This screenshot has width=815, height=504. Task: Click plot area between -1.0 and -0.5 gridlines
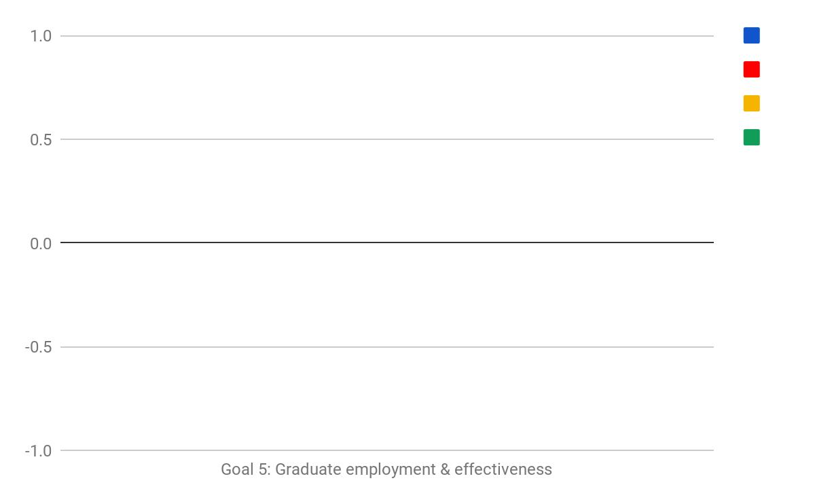point(387,398)
